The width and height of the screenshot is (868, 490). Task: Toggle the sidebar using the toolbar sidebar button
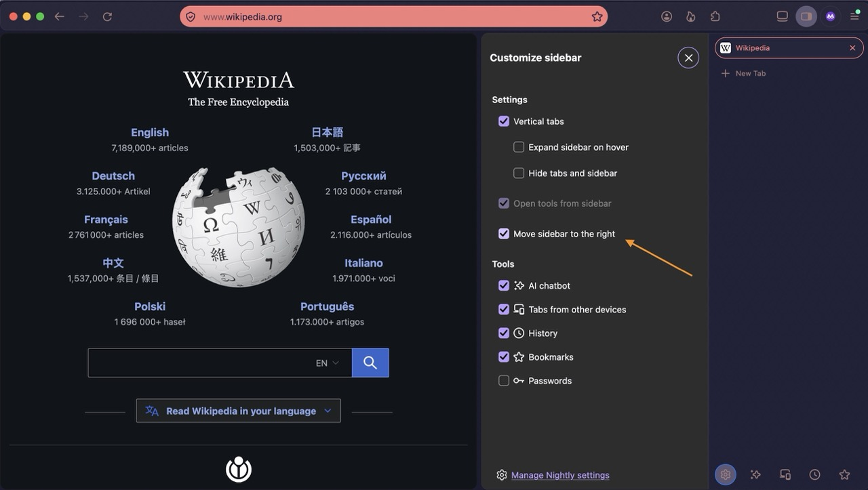[x=806, y=17]
